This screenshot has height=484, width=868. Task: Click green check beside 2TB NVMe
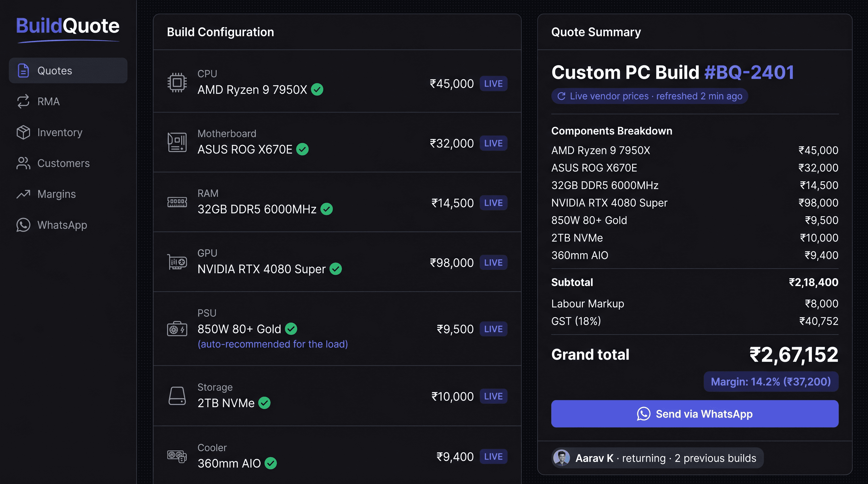pos(264,403)
